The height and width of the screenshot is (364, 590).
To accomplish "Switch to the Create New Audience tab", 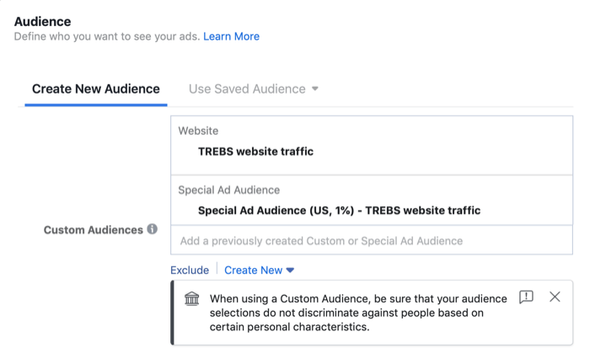I will (x=95, y=88).
